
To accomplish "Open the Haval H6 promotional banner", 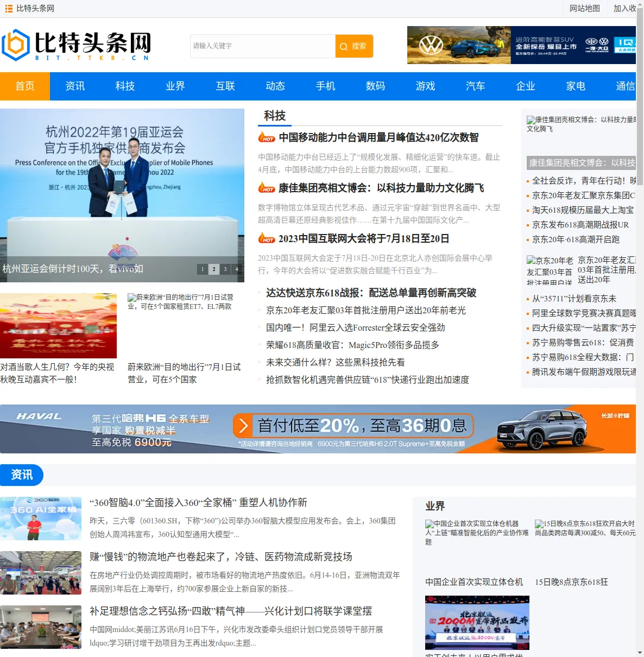I will [318, 429].
